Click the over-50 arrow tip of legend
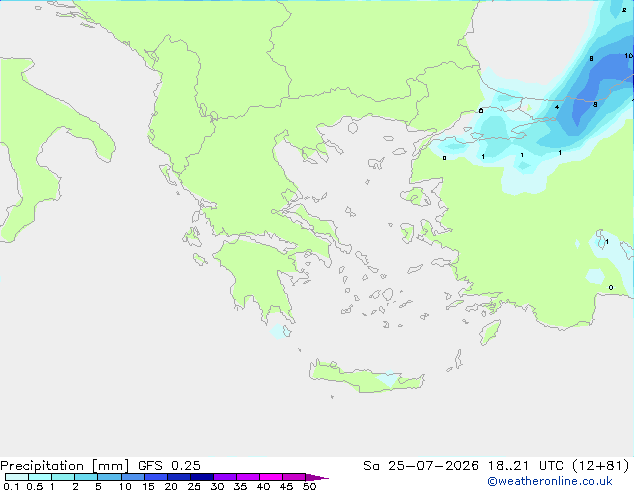 [317, 477]
